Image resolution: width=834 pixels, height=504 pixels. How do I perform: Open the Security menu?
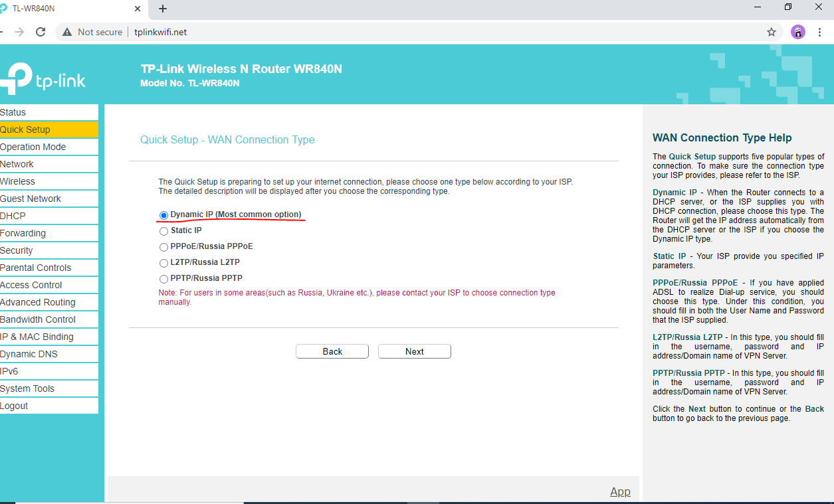pos(49,250)
